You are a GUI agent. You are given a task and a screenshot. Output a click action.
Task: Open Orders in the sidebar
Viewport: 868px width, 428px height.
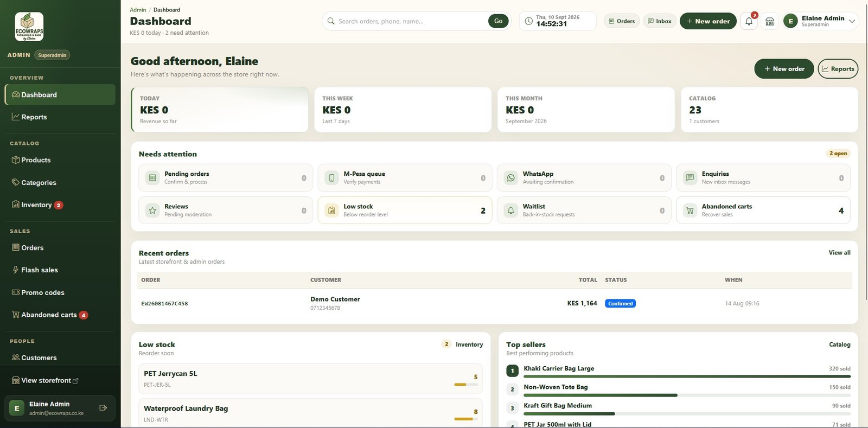[x=60, y=248]
